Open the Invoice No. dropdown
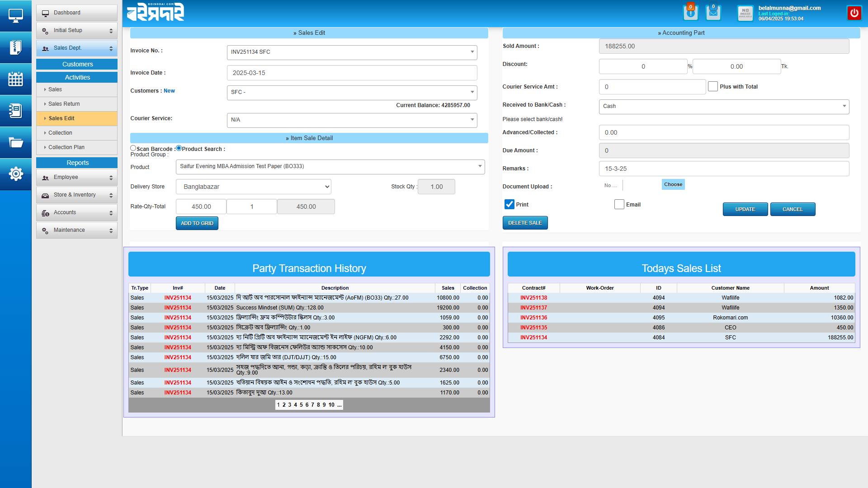 (352, 52)
